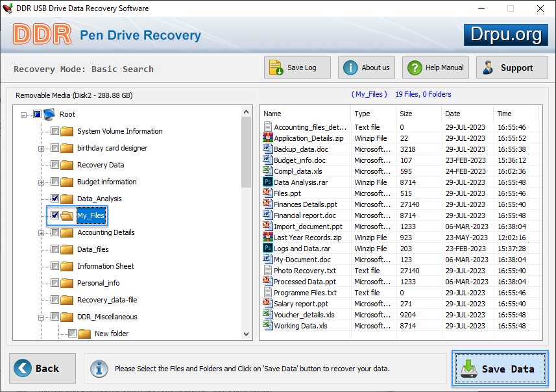This screenshot has height=392, width=556.
Task: Expand the Budget information folder
Action: click(x=41, y=183)
